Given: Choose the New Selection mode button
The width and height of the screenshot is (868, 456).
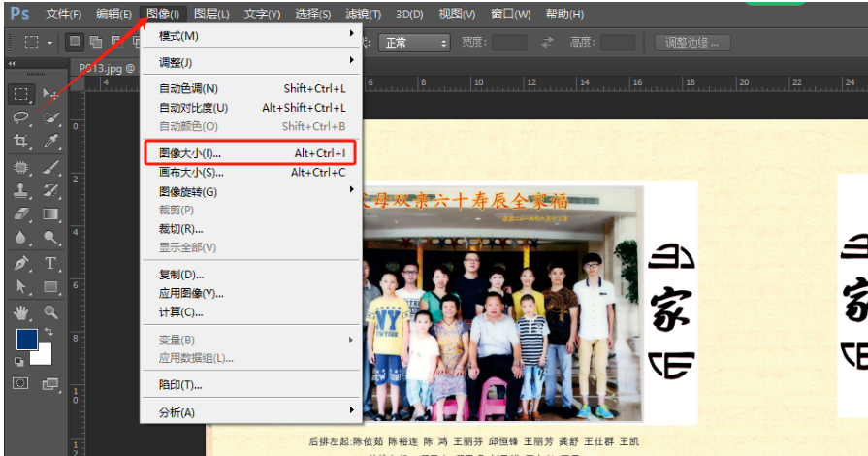Looking at the screenshot, I should point(74,42).
